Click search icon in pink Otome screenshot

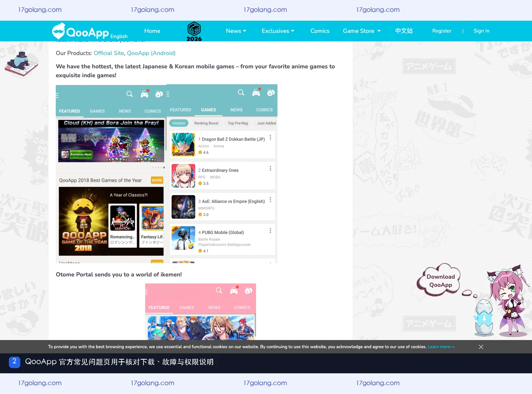[219, 291]
